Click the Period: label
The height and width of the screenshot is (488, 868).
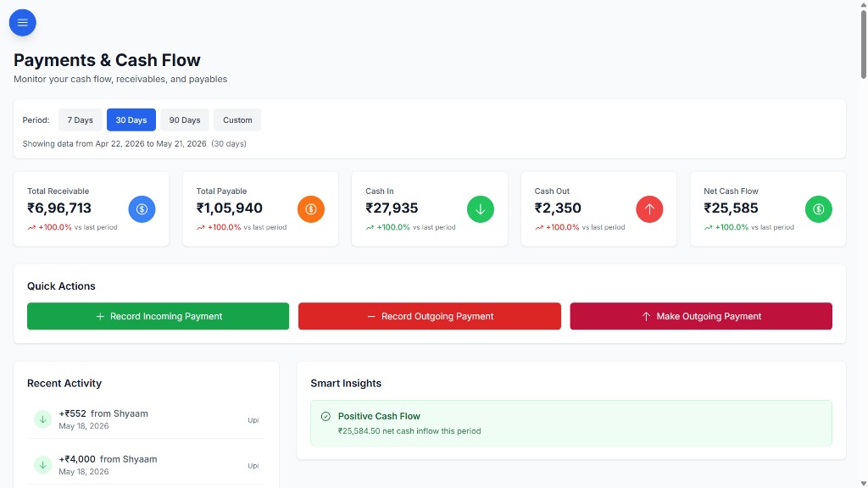(x=36, y=120)
